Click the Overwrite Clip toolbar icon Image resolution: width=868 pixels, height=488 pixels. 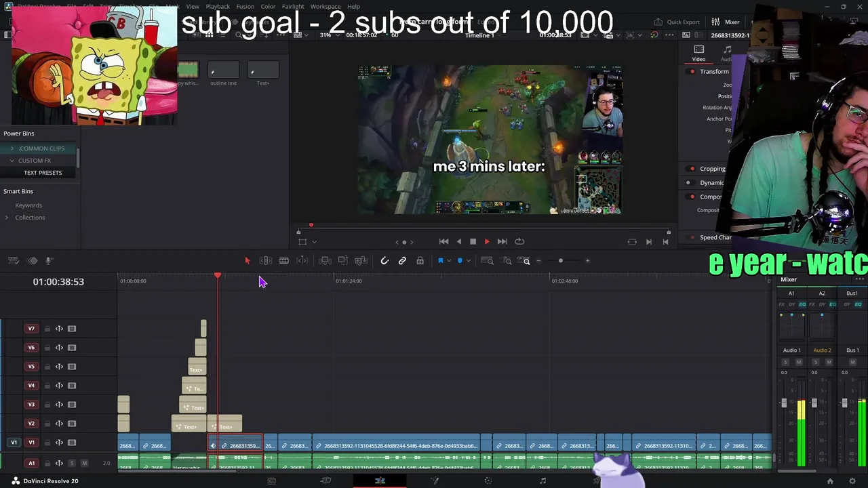click(343, 261)
